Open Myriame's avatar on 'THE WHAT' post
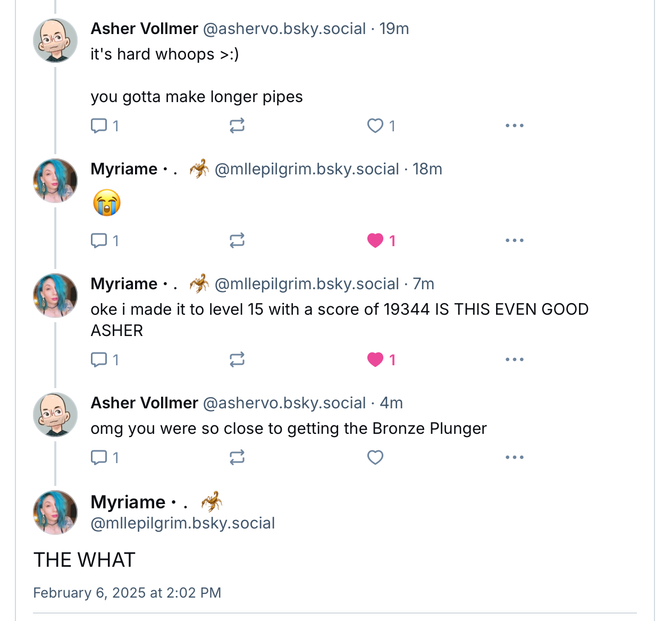 pos(55,512)
